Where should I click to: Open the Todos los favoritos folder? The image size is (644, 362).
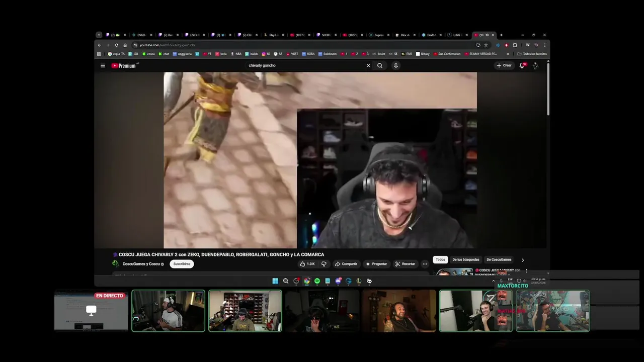(x=532, y=54)
